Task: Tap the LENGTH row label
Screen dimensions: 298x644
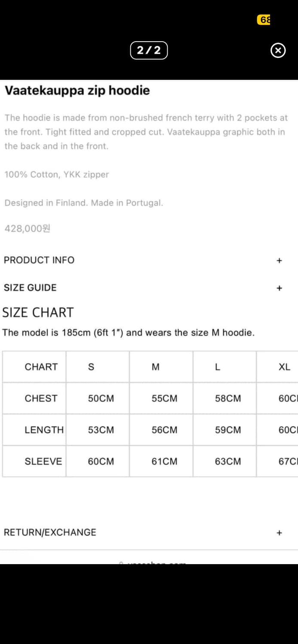Action: pos(44,430)
